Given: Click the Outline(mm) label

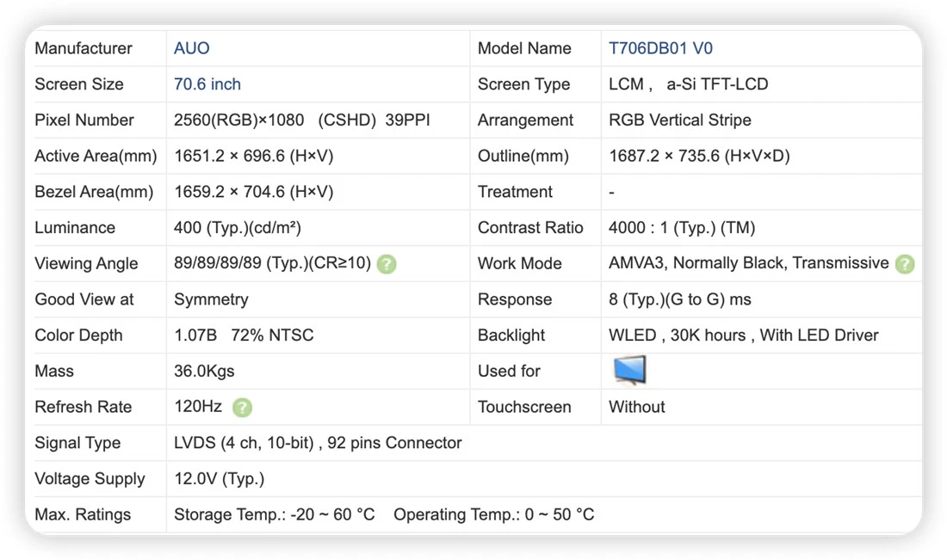Looking at the screenshot, I should point(523,156).
